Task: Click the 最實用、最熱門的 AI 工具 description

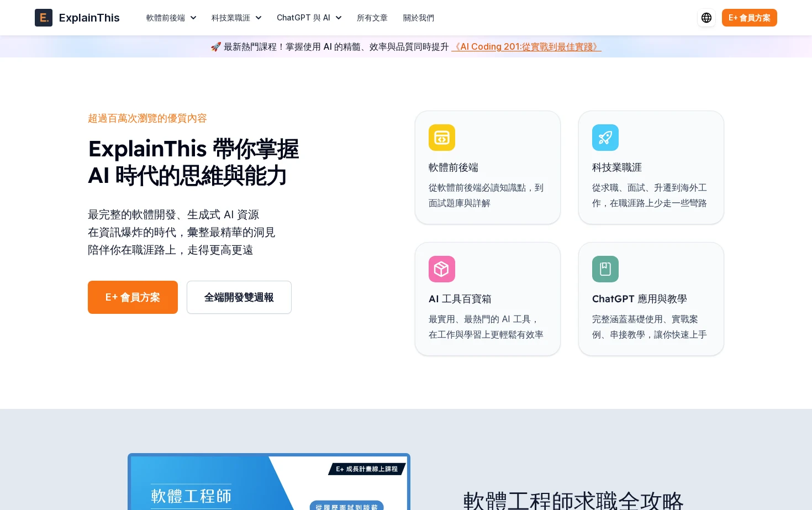Action: pos(486,327)
